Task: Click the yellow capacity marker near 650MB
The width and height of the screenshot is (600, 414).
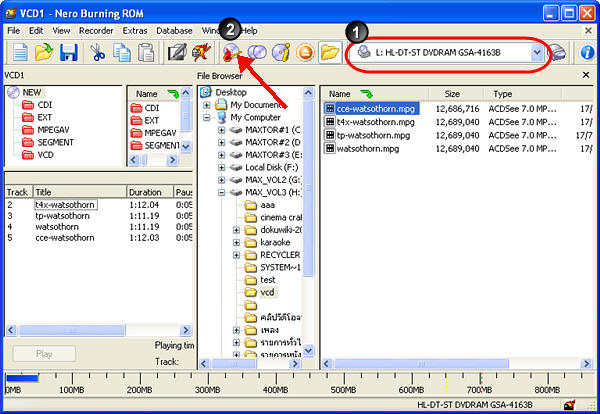Action: click(x=446, y=381)
